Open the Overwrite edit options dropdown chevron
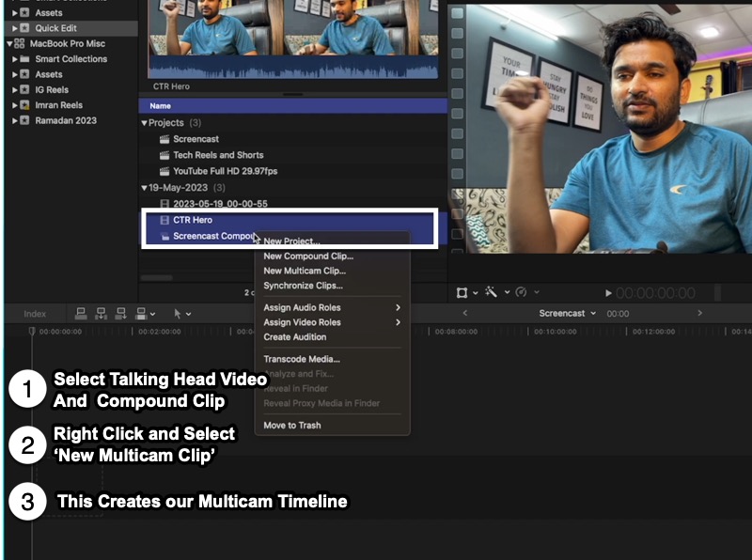Screen dimensions: 752x560 pos(152,314)
